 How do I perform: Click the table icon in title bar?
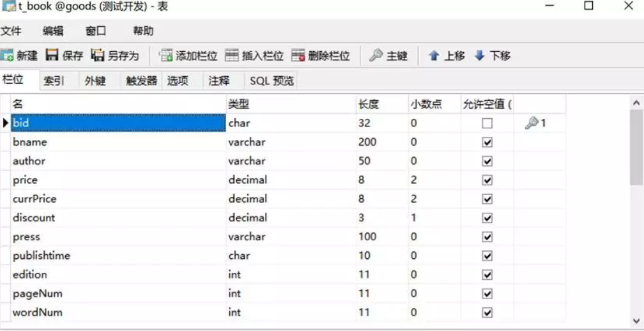click(9, 6)
